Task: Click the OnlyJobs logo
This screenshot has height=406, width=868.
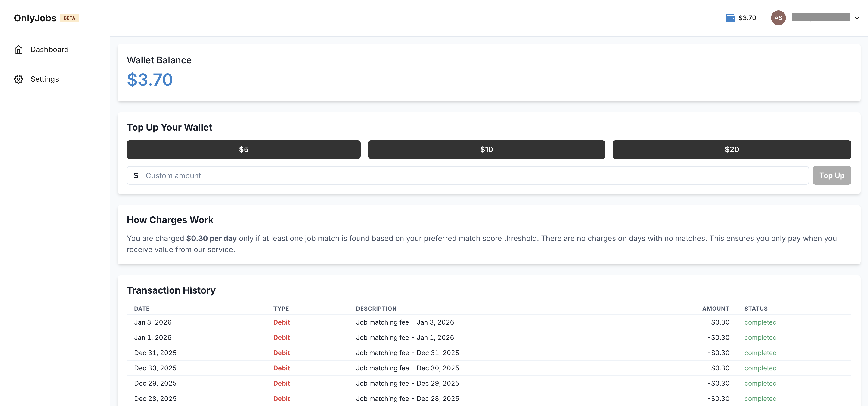Action: (x=35, y=18)
